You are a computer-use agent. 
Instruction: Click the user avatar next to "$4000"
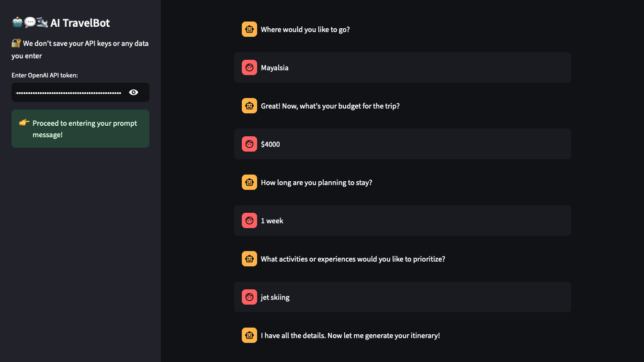pos(249,144)
